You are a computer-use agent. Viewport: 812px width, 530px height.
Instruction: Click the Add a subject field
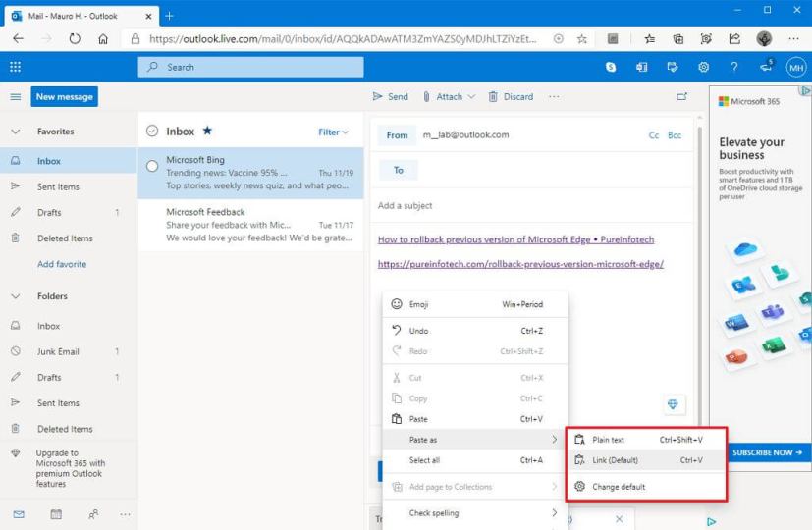pos(530,206)
